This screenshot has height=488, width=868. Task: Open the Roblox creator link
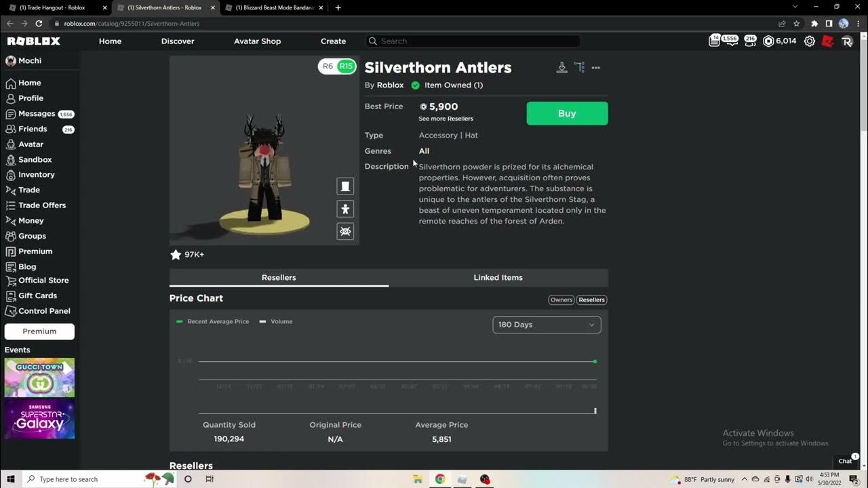390,85
